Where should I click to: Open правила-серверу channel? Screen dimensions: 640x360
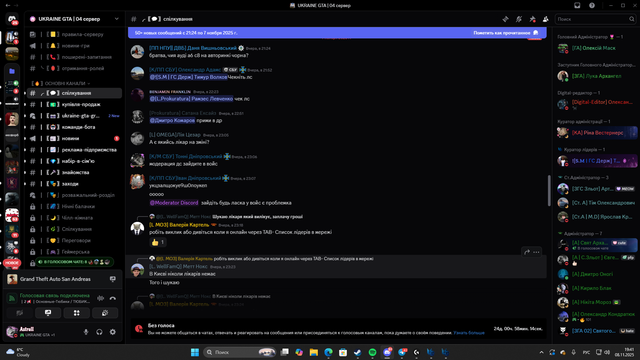click(73, 34)
